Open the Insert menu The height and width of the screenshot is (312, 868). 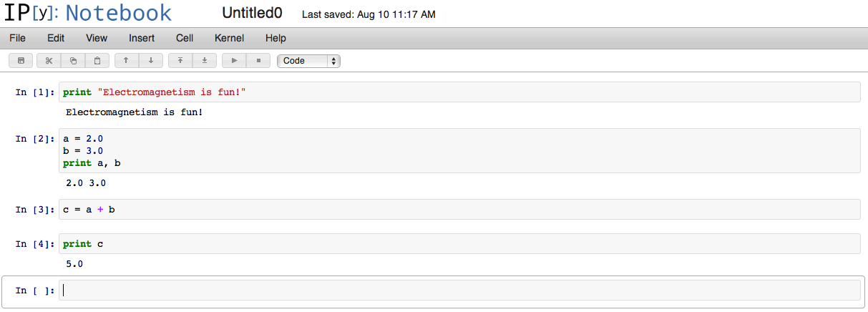click(x=142, y=38)
